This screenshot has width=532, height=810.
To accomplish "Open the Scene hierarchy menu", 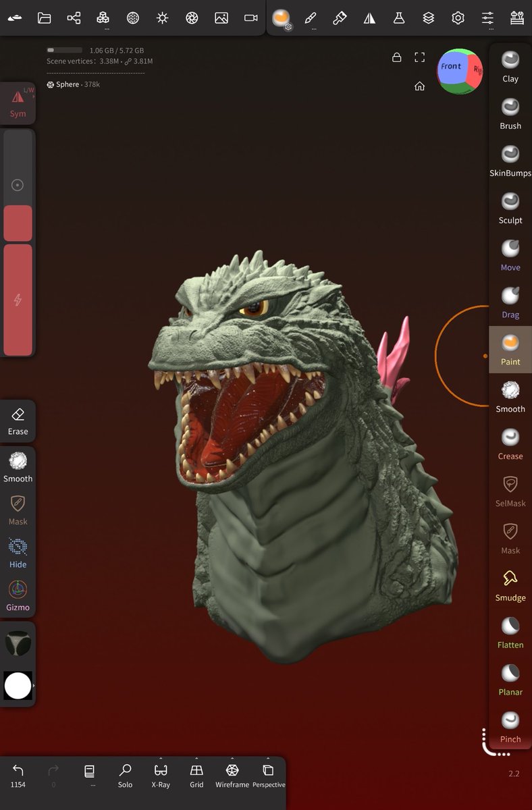I will (x=74, y=18).
